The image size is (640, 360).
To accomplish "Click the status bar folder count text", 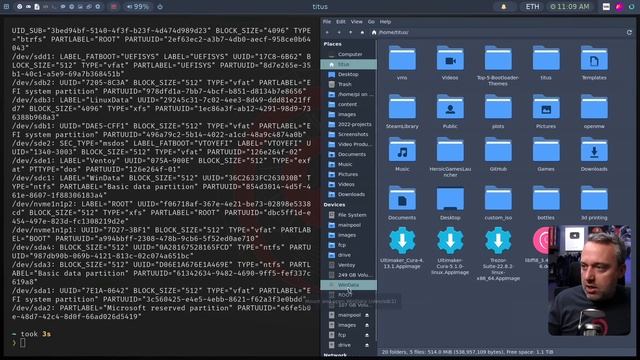I will click(x=468, y=352).
